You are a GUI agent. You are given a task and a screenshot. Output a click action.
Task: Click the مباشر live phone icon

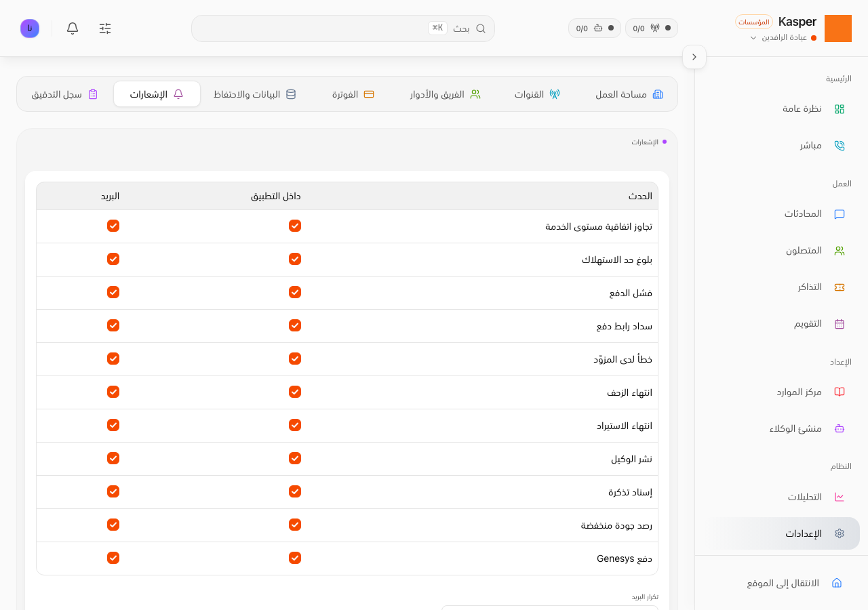point(840,145)
